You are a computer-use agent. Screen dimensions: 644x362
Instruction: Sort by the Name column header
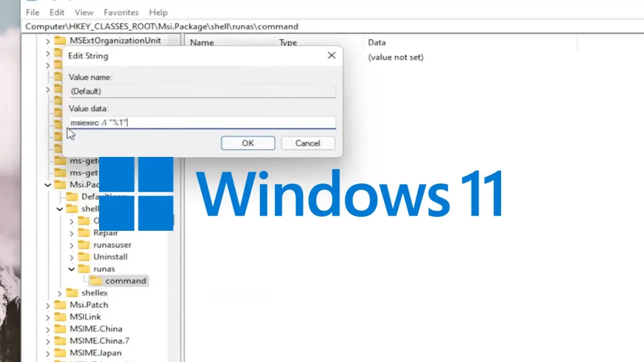(202, 42)
